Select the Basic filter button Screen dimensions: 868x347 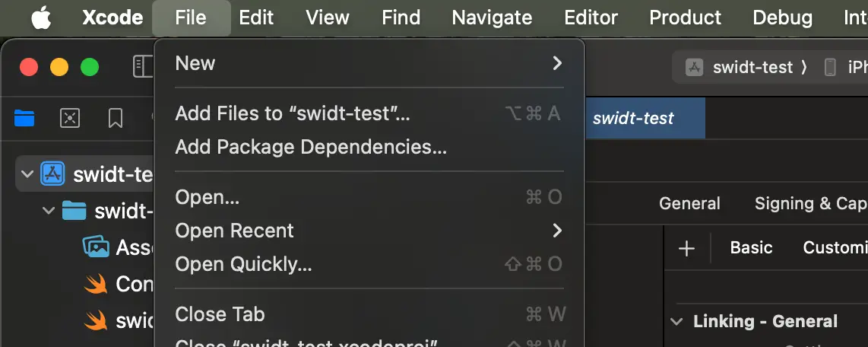751,248
